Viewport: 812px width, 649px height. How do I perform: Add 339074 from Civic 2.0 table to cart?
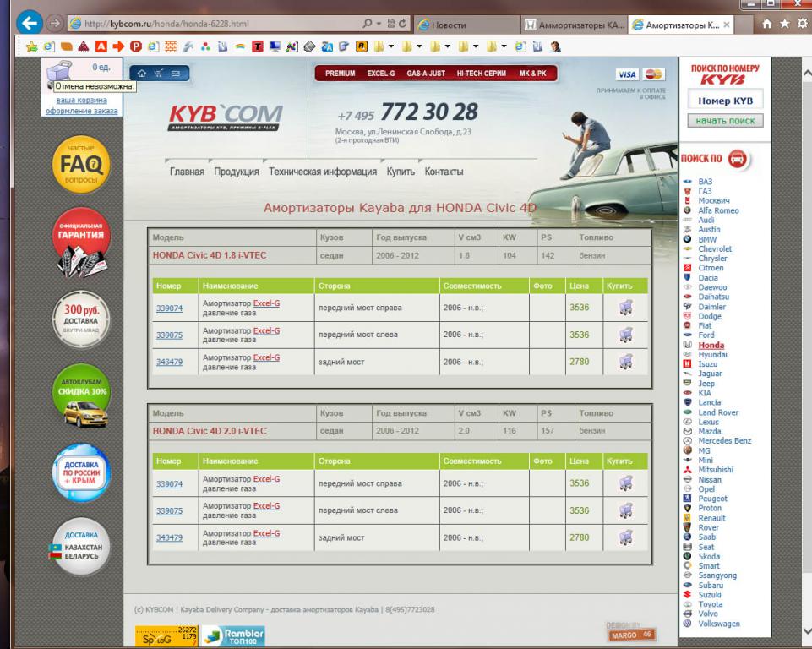(625, 483)
